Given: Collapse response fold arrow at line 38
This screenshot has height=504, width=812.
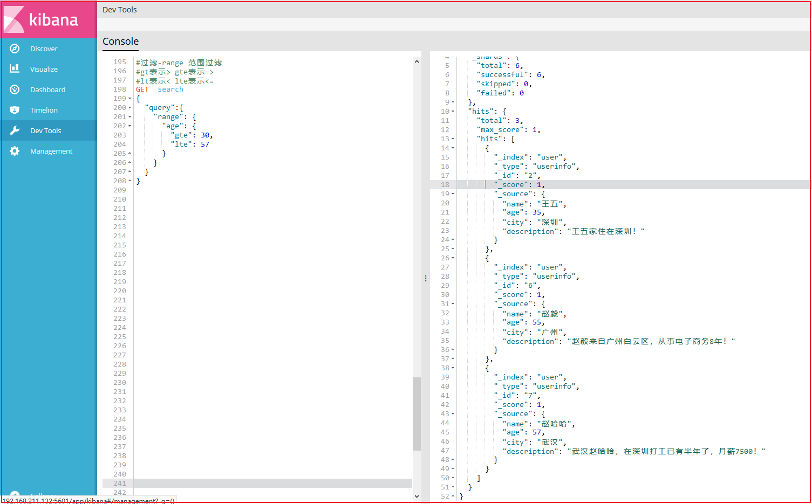Looking at the screenshot, I should pos(453,368).
